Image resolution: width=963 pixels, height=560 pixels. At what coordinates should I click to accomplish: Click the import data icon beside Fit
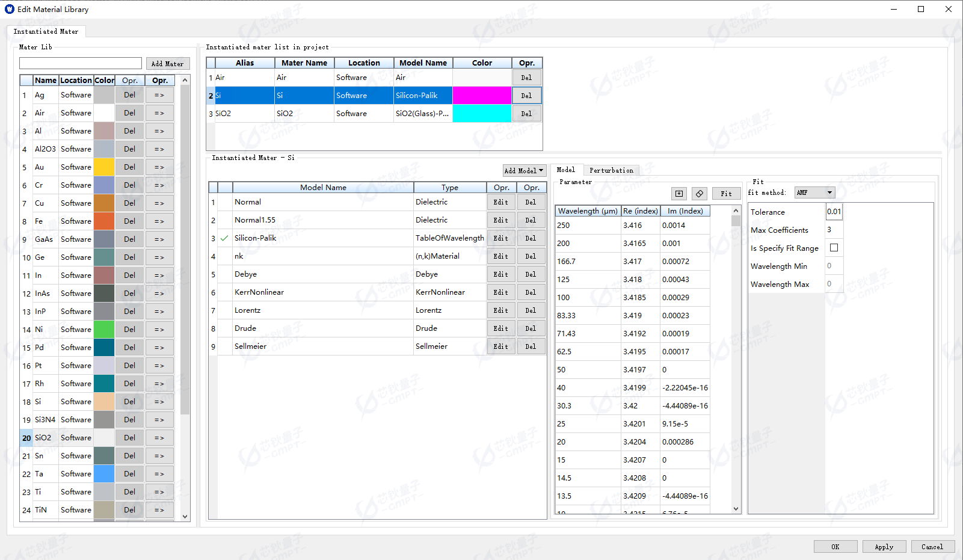(x=679, y=194)
